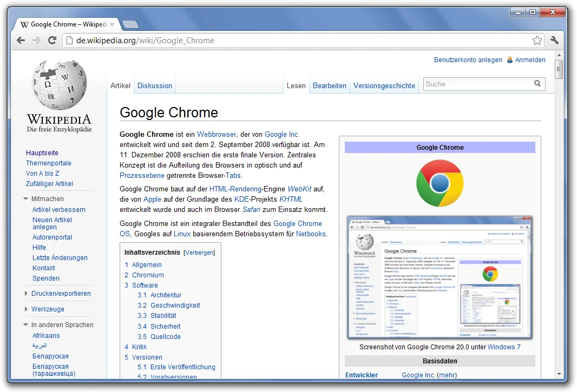Switch to the Artikel tab
This screenshot has height=392, width=577.
[120, 85]
